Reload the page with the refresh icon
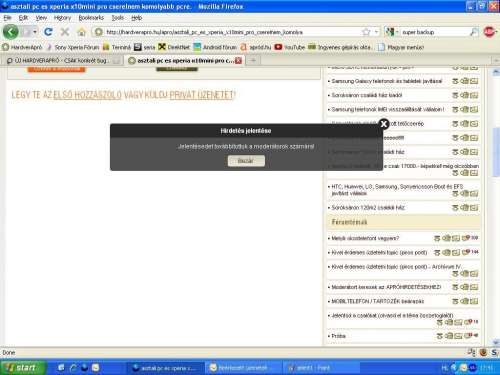Screen dimensions: 500x375 click(48, 32)
